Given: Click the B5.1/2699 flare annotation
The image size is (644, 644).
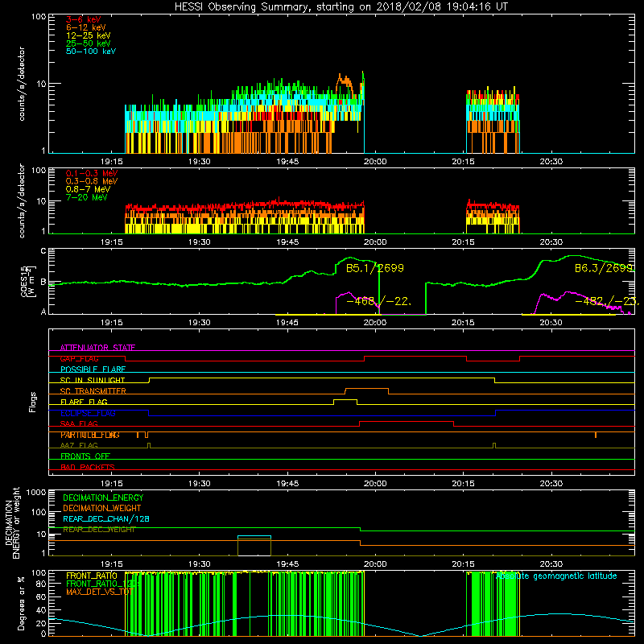Looking at the screenshot, I should [375, 268].
